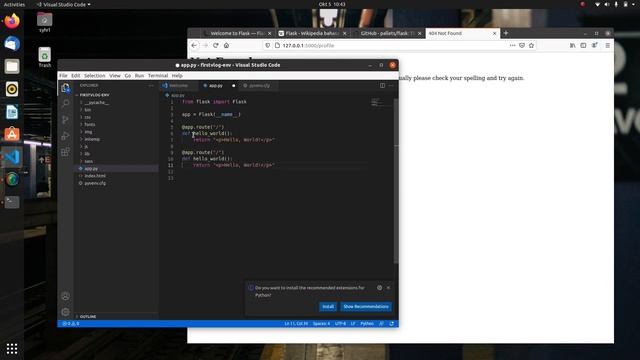Expand the sass folder
Screen dimensions: 640x360
point(89,161)
